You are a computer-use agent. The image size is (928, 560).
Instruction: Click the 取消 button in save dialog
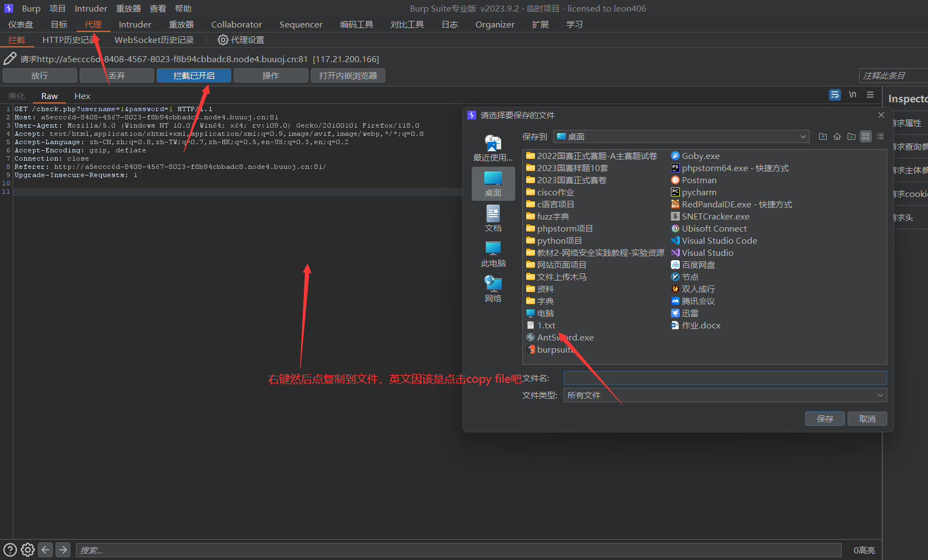point(867,419)
